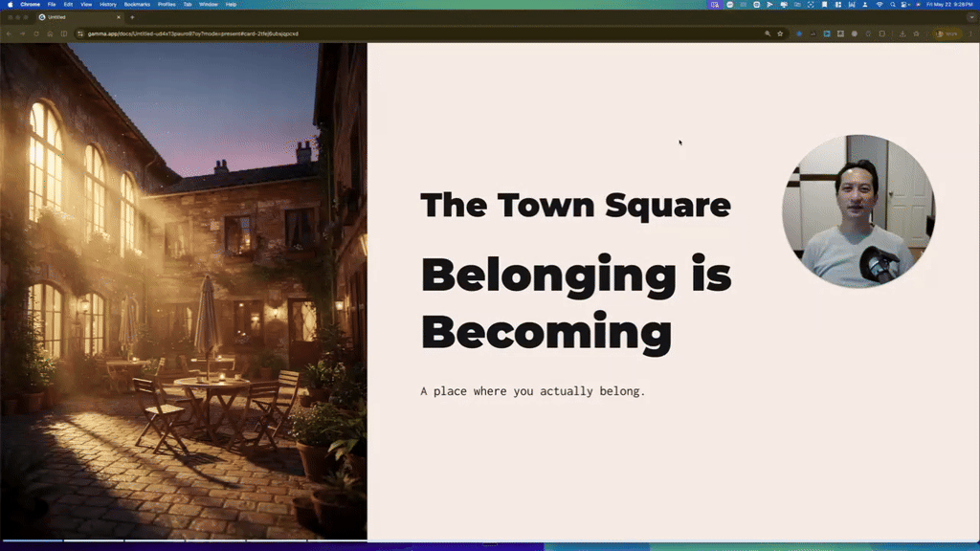This screenshot has width=980, height=551.
Task: Open the Chrome downloads icon
Action: pos(902,33)
